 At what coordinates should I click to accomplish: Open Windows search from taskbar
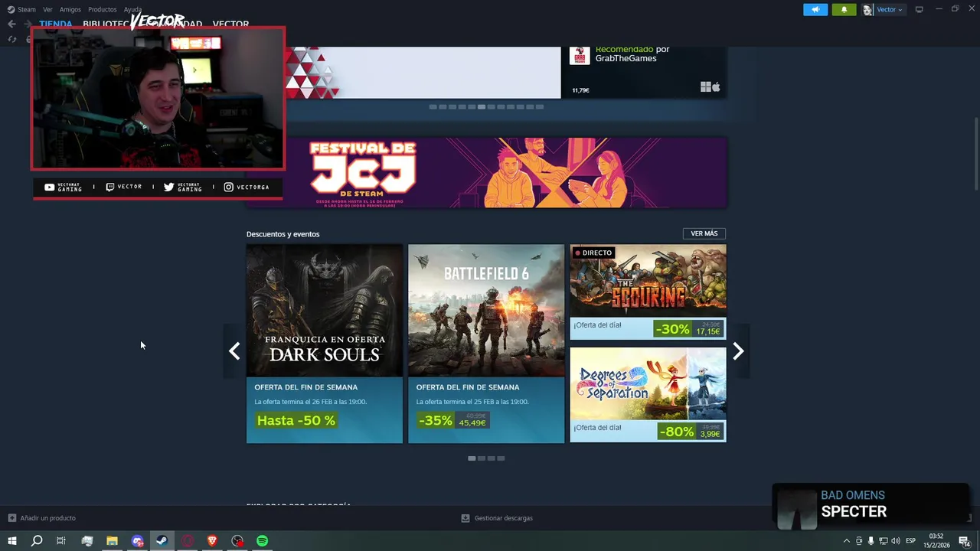[36, 541]
